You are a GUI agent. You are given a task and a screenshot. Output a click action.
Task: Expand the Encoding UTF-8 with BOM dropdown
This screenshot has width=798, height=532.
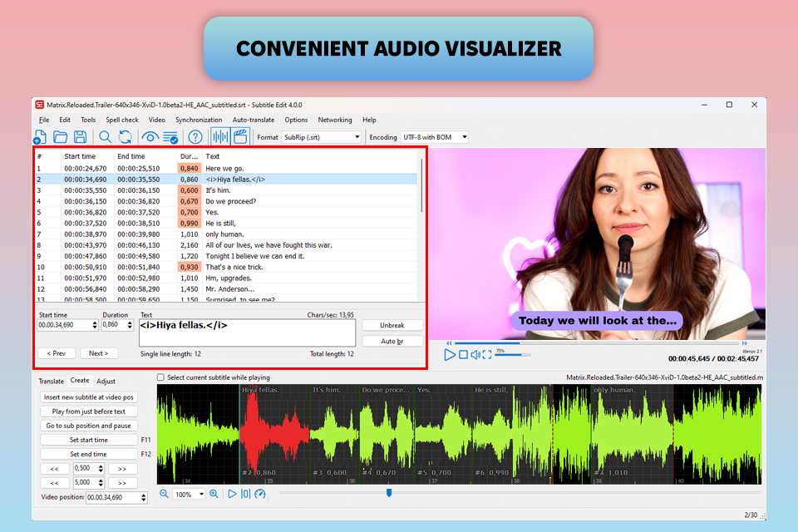pyautogui.click(x=463, y=137)
